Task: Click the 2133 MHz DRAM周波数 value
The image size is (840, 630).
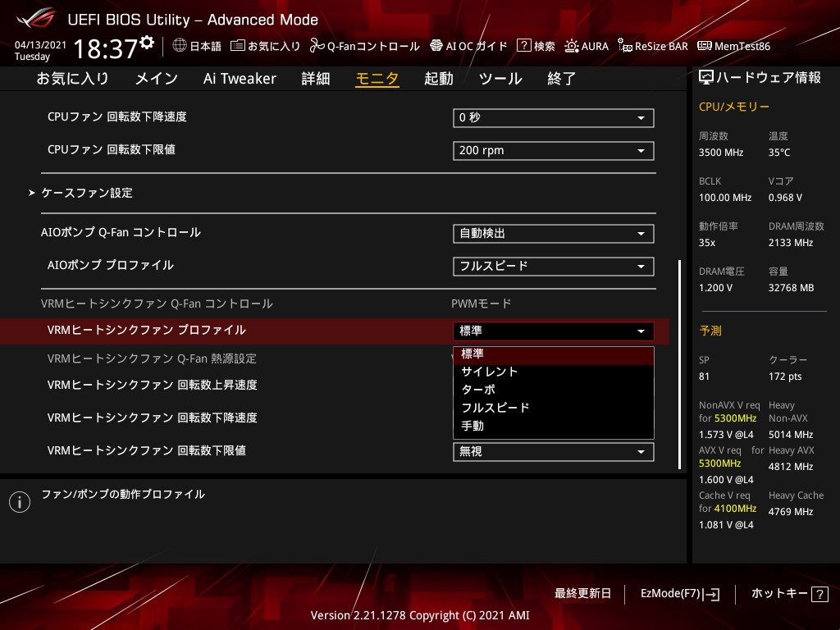Action: [791, 243]
